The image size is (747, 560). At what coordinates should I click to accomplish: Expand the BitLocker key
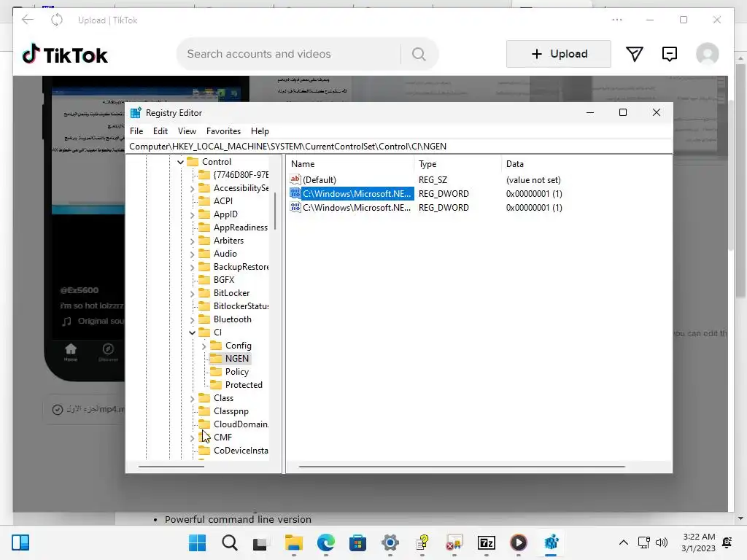pos(192,293)
